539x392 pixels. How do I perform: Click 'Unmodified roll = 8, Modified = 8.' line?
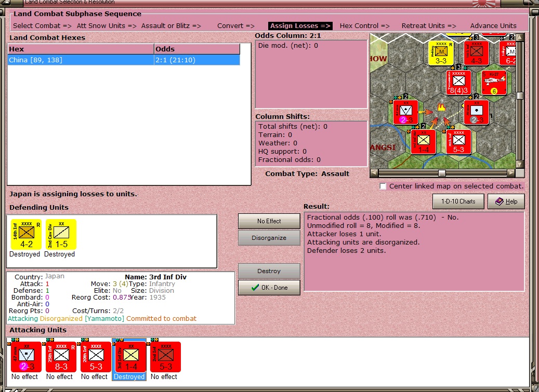pos(364,225)
